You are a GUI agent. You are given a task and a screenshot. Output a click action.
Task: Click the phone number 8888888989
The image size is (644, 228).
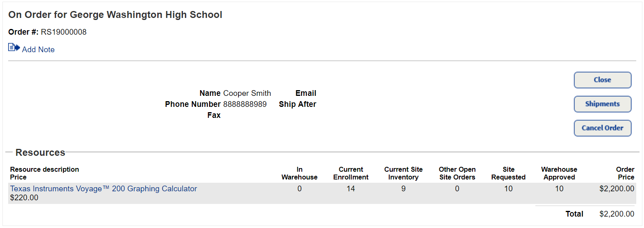click(x=245, y=104)
